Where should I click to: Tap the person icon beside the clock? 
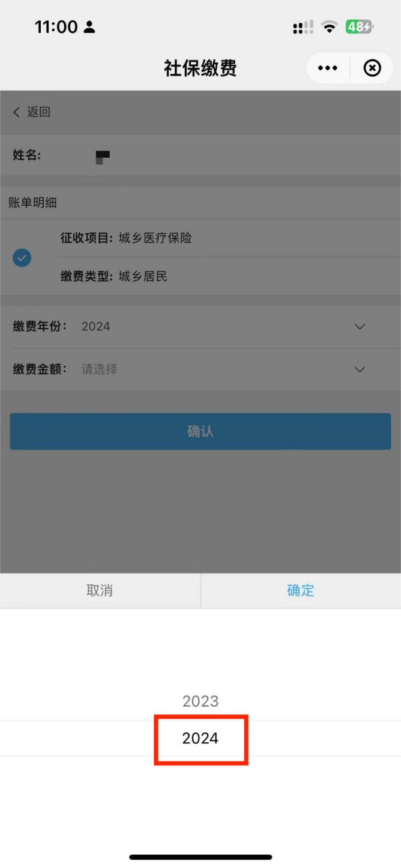pos(89,27)
